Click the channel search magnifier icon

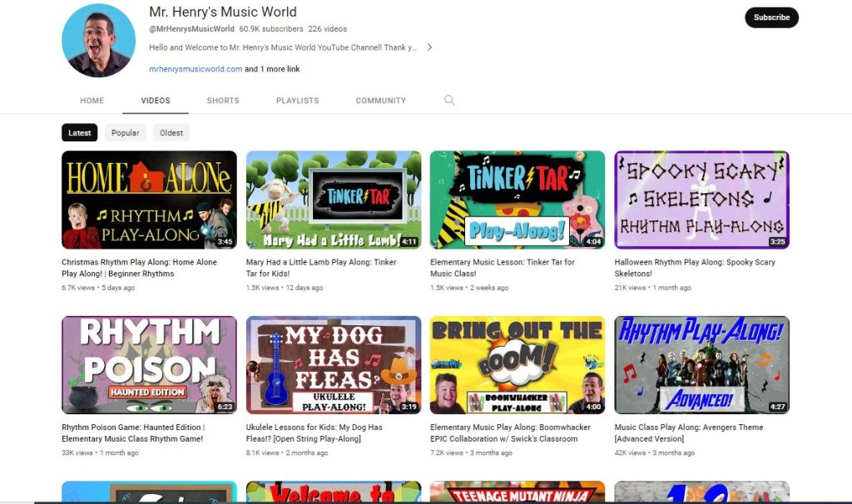point(449,101)
